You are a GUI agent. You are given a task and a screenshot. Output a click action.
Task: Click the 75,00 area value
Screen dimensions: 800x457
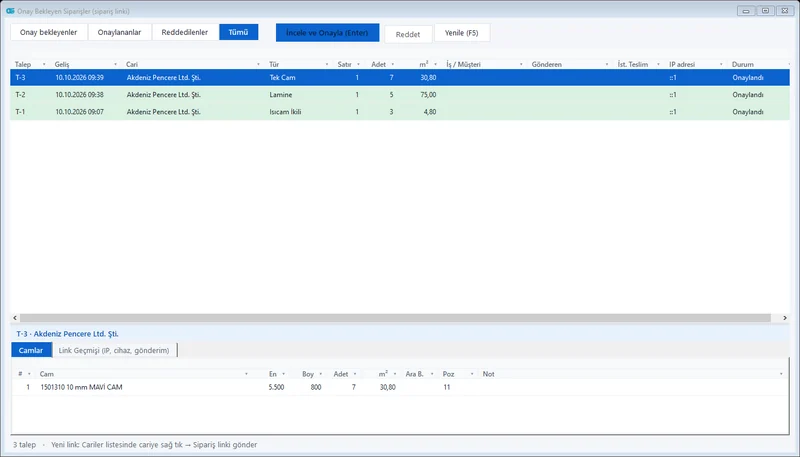(x=429, y=95)
